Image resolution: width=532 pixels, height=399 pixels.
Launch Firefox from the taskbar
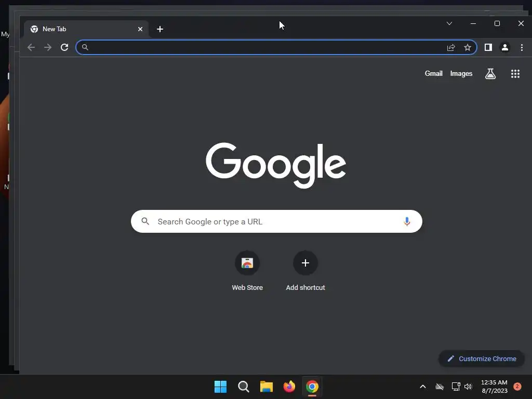coord(289,387)
